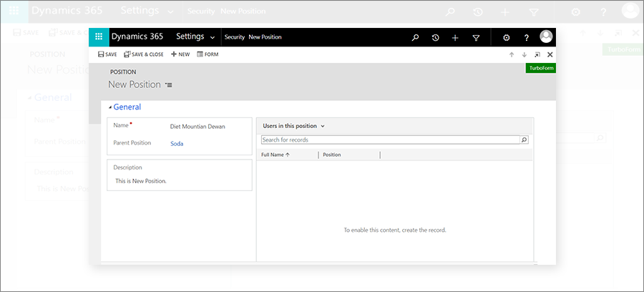Click the FORM command
The height and width of the screenshot is (292, 644).
(208, 54)
